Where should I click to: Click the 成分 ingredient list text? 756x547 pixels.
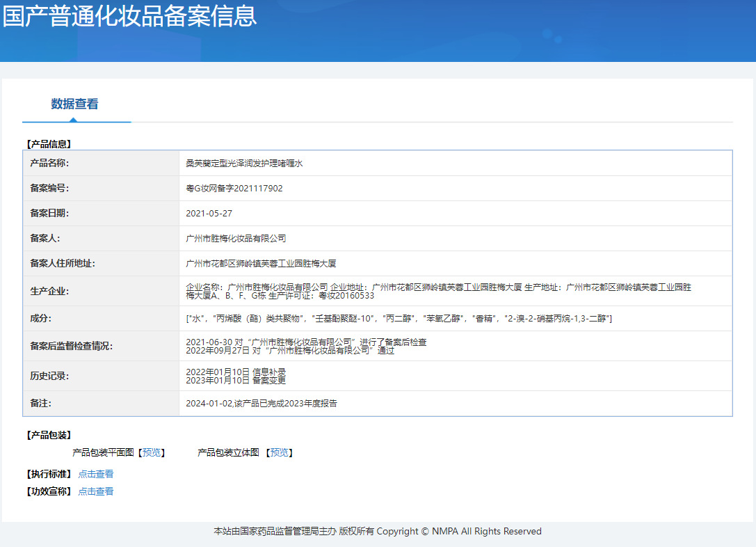pyautogui.click(x=399, y=319)
